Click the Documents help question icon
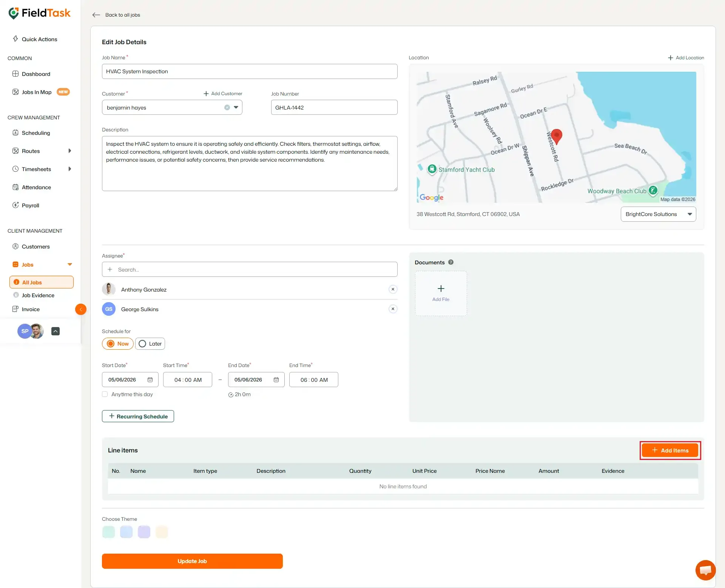The image size is (725, 588). pyautogui.click(x=451, y=262)
